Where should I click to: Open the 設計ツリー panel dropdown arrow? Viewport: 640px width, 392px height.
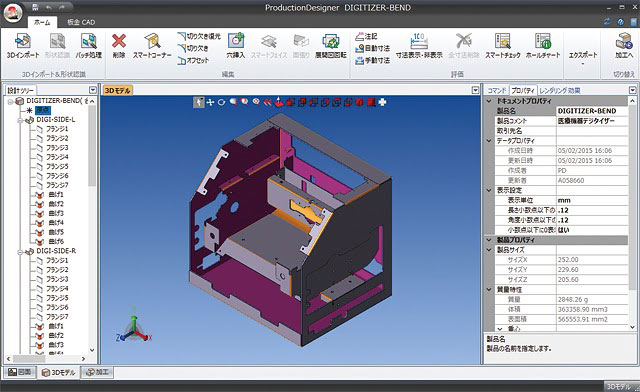tap(93, 90)
